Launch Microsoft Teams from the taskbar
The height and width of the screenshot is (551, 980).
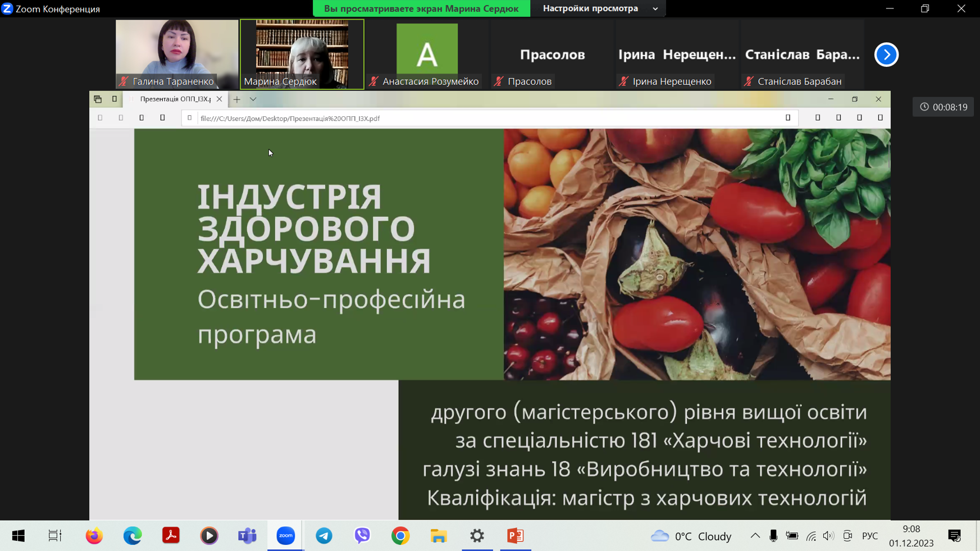click(x=247, y=536)
